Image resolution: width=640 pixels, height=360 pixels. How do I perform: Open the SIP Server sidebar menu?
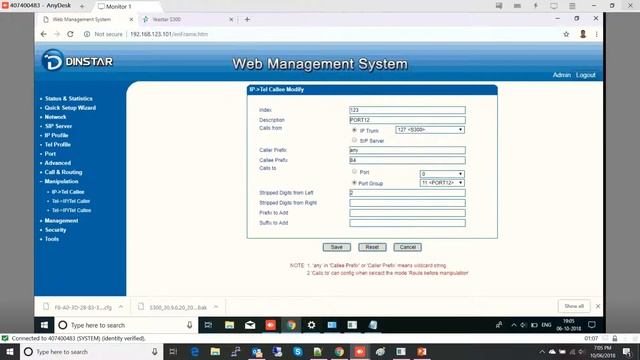(x=58, y=126)
